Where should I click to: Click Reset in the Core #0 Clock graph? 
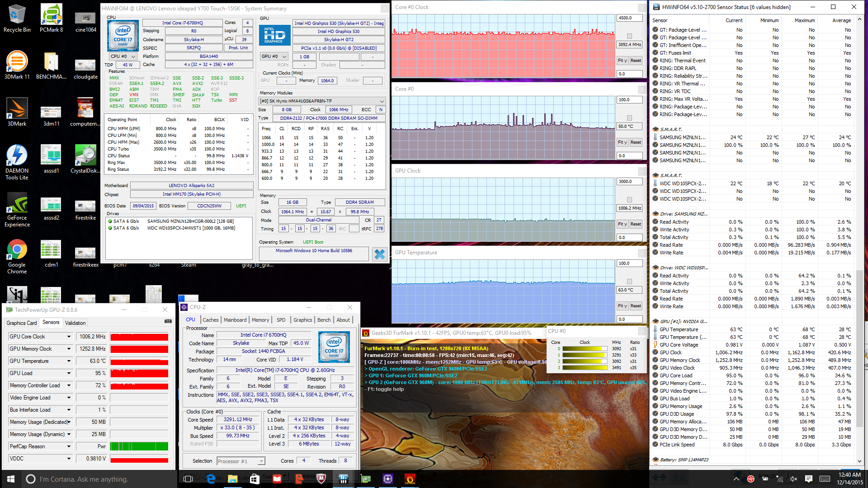tap(636, 61)
